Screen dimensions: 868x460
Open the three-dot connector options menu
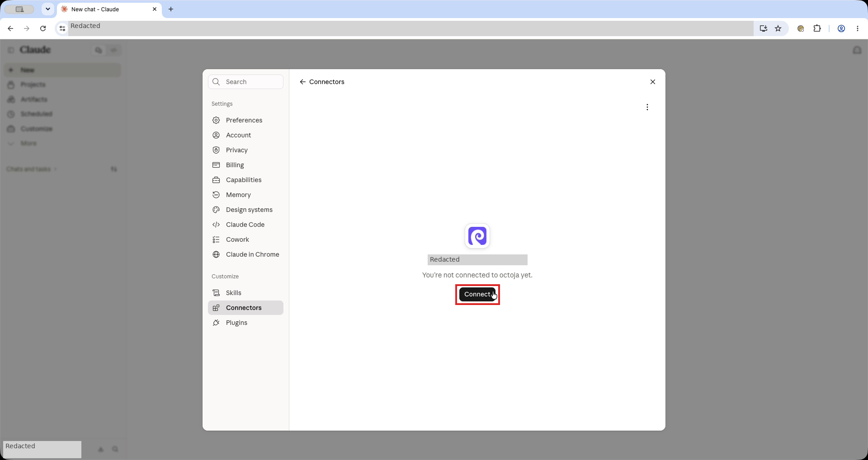(x=647, y=107)
